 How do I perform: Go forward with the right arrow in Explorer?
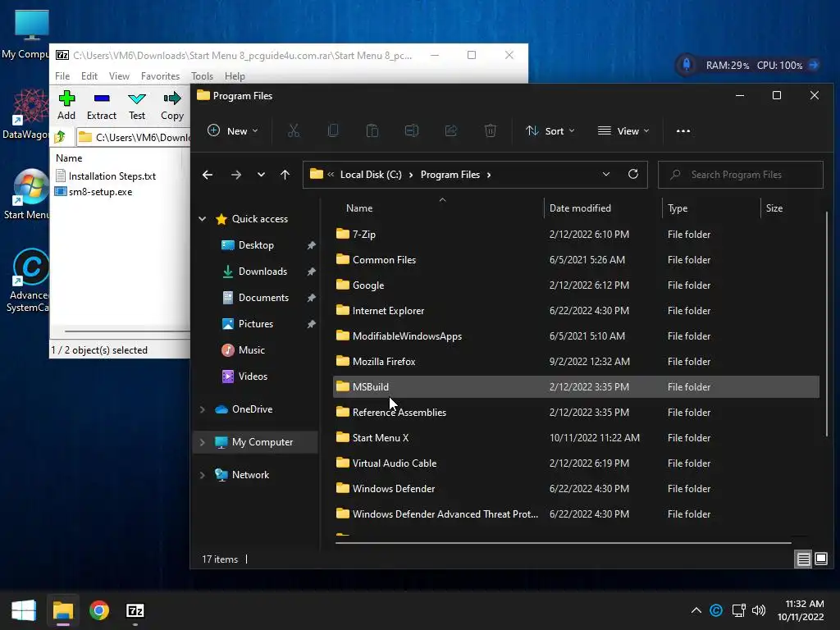(235, 175)
